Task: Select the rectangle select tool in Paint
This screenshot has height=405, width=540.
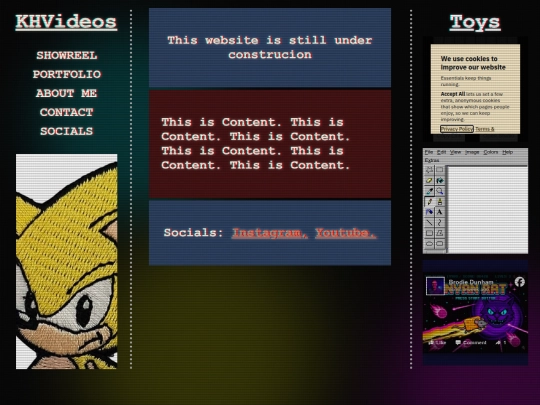Action: tap(440, 170)
